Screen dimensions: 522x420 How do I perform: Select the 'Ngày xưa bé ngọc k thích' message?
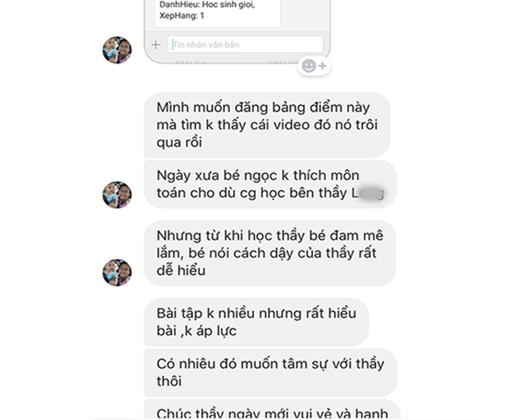pyautogui.click(x=270, y=184)
